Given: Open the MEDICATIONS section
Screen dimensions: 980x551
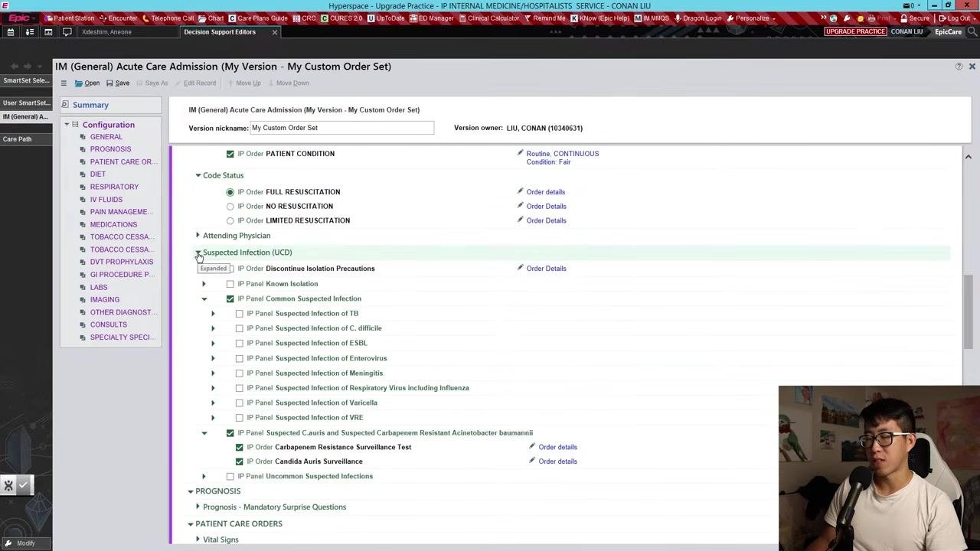Looking at the screenshot, I should coord(113,225).
